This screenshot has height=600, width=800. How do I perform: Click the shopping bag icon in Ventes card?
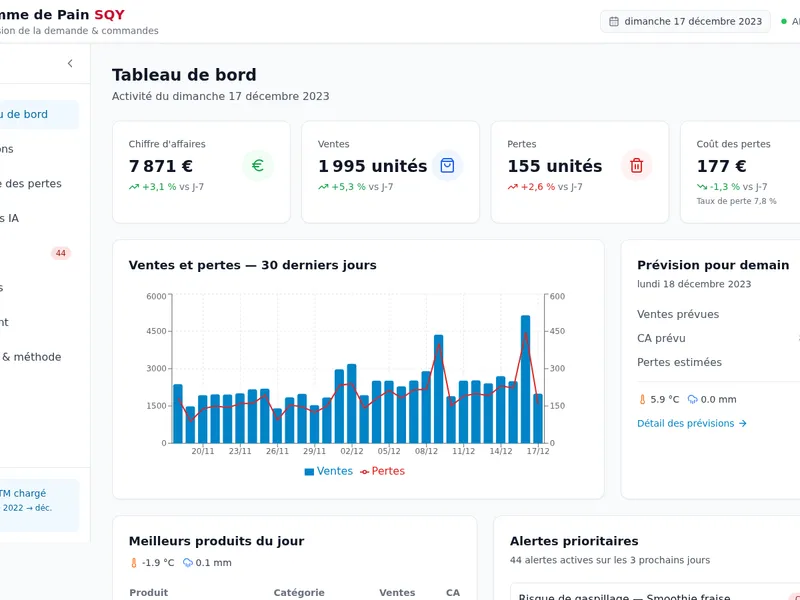pyautogui.click(x=447, y=165)
